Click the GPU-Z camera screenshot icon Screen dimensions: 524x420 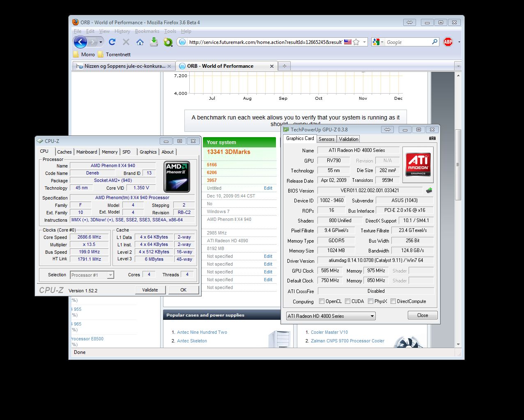tap(432, 138)
